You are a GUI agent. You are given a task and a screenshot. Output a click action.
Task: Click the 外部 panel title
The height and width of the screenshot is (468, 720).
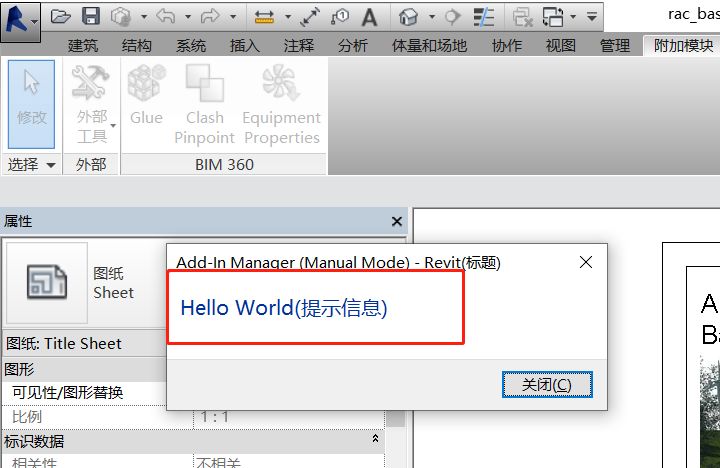(91, 164)
